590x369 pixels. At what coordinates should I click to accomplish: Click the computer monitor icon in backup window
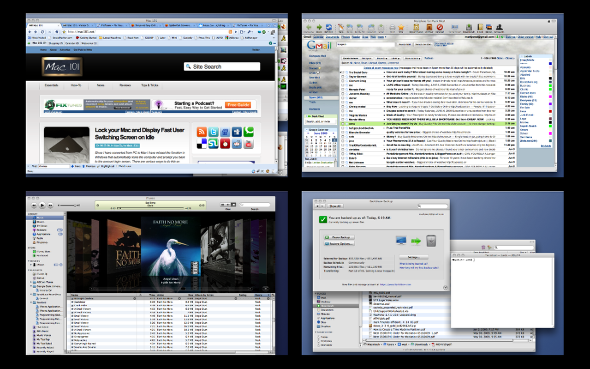(401, 240)
